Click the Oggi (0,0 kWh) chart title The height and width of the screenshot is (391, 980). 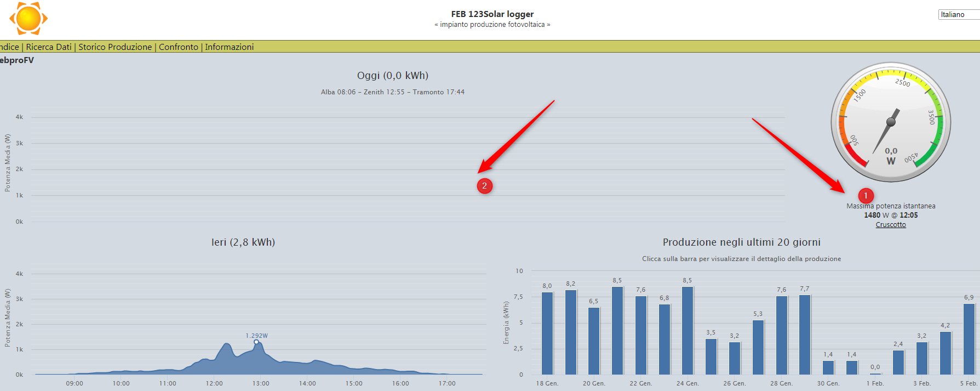[393, 76]
